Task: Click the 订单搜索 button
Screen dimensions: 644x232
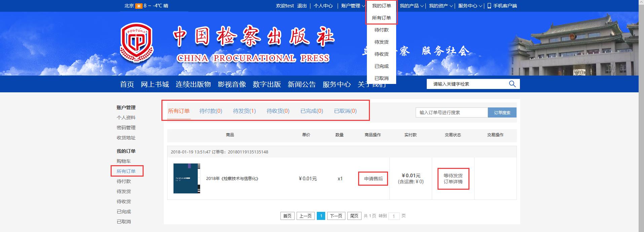Action: pos(502,112)
